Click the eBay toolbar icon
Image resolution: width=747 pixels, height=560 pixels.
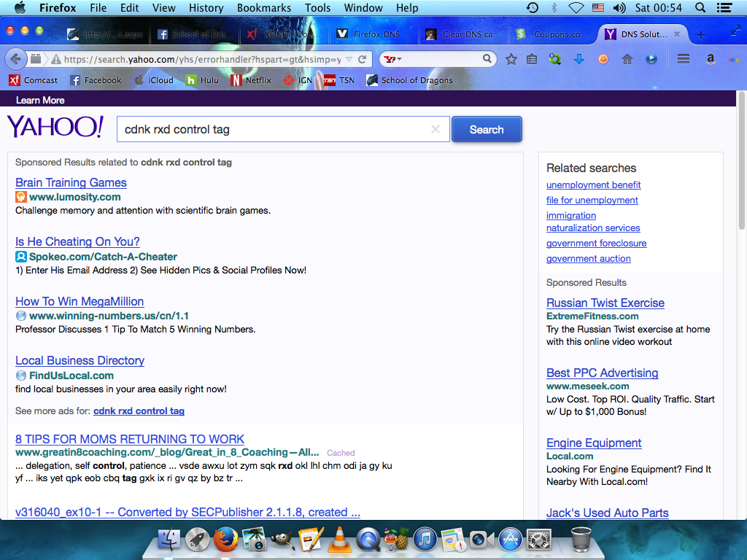pyautogui.click(x=734, y=60)
